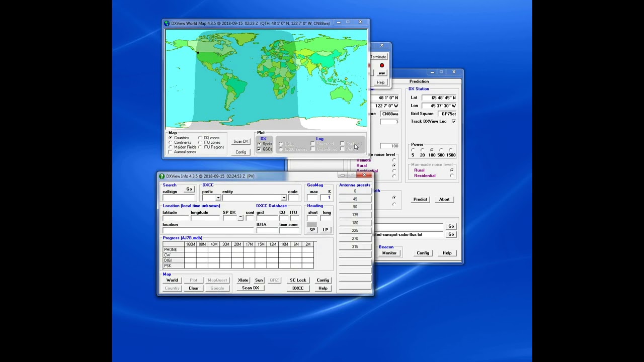Click the DXCC button

click(x=298, y=288)
